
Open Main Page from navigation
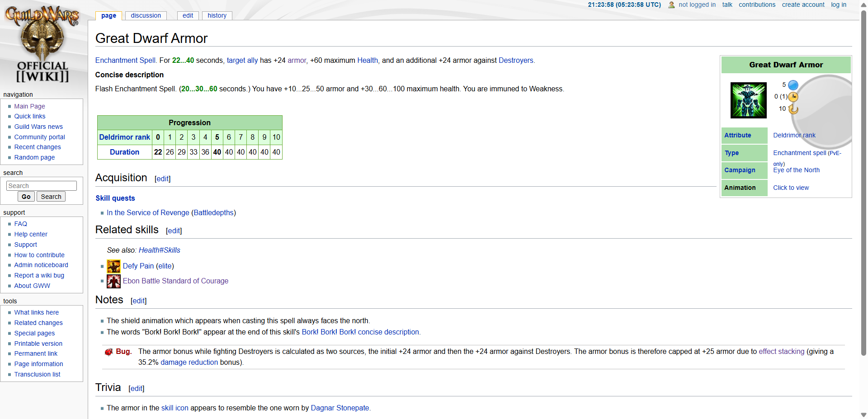[29, 106]
